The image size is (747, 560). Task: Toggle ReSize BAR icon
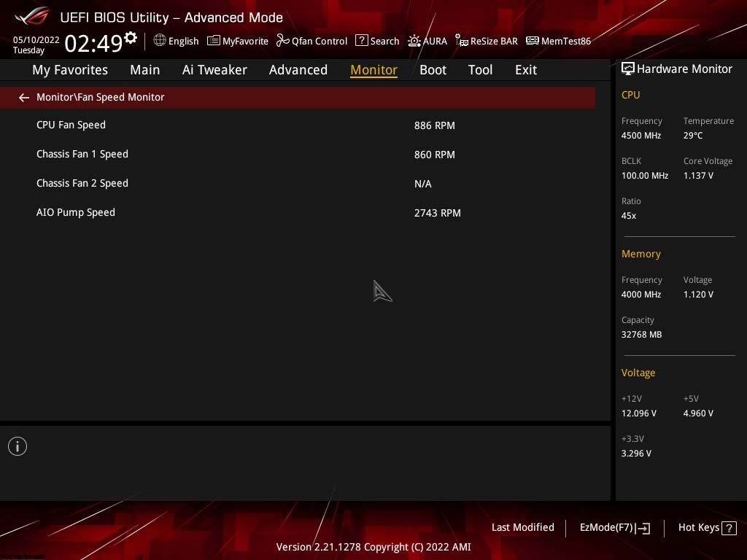461,41
